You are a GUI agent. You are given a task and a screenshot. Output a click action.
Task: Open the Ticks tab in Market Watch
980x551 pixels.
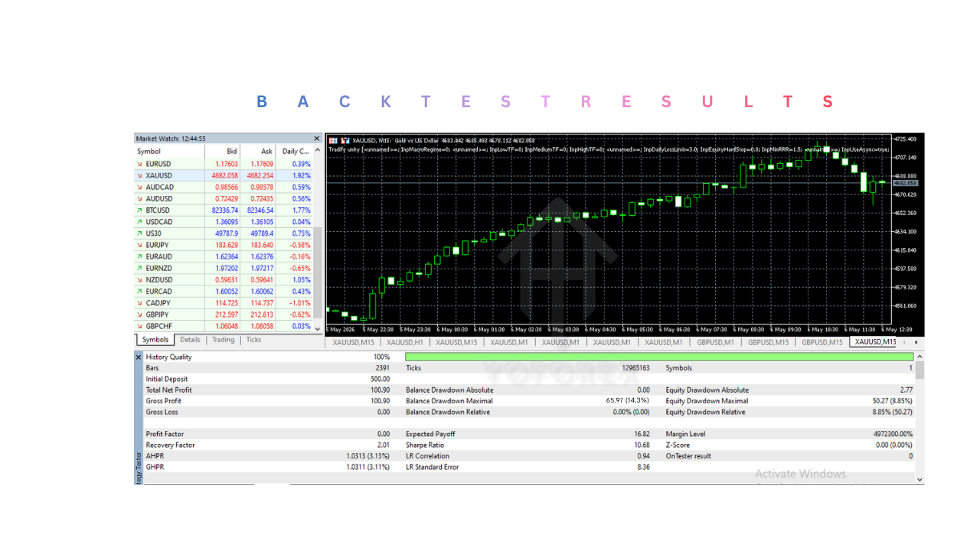tap(253, 340)
